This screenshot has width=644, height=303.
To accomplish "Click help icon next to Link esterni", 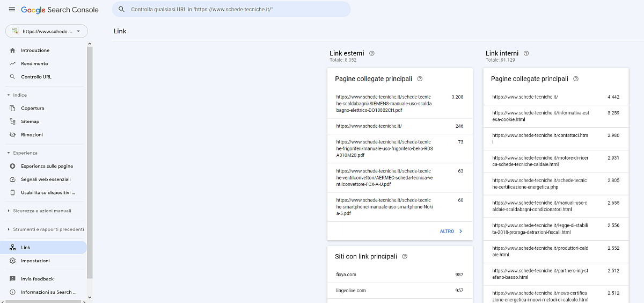I will click(372, 53).
